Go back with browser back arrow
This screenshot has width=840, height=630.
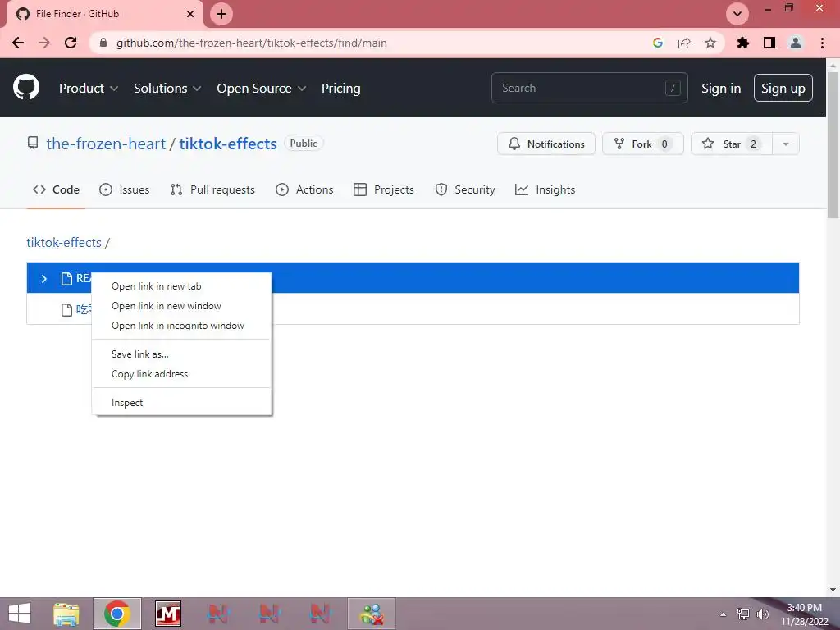tap(18, 43)
